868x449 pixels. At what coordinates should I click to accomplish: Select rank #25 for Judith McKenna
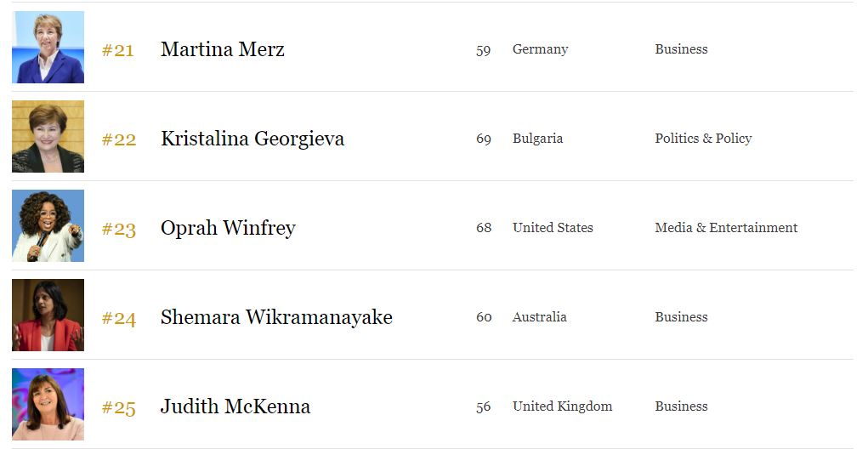point(119,408)
